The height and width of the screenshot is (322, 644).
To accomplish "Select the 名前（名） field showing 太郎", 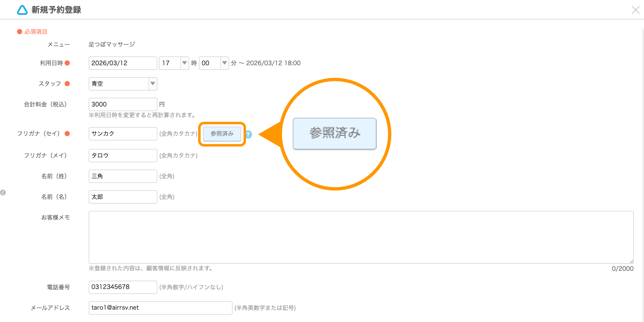I will pos(123,197).
